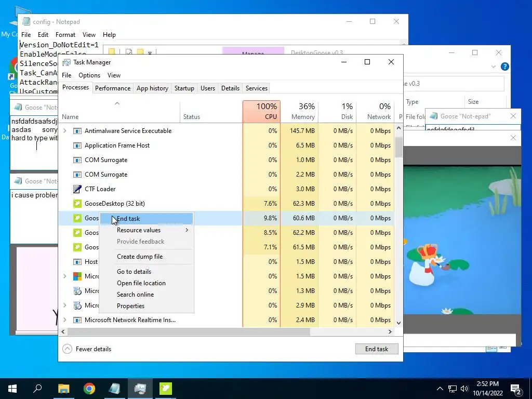
Task: Sort by Network column header
Action: coord(375,112)
